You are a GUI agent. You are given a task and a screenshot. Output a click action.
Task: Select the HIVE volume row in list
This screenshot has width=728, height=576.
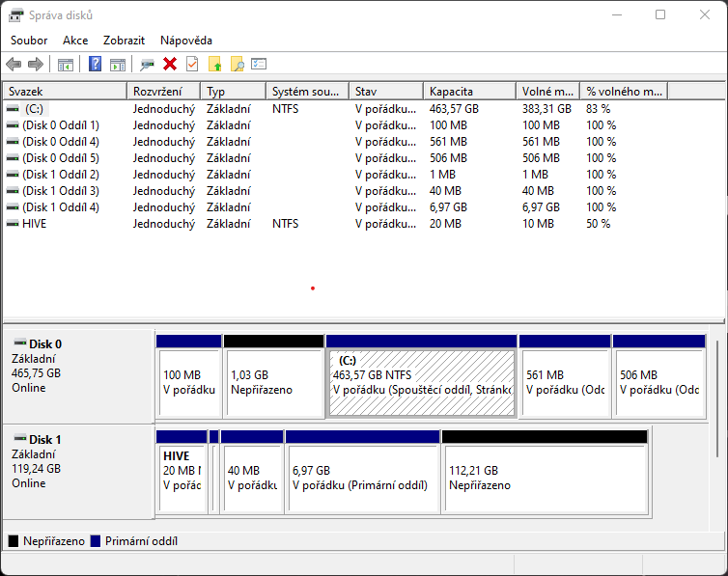coord(35,224)
